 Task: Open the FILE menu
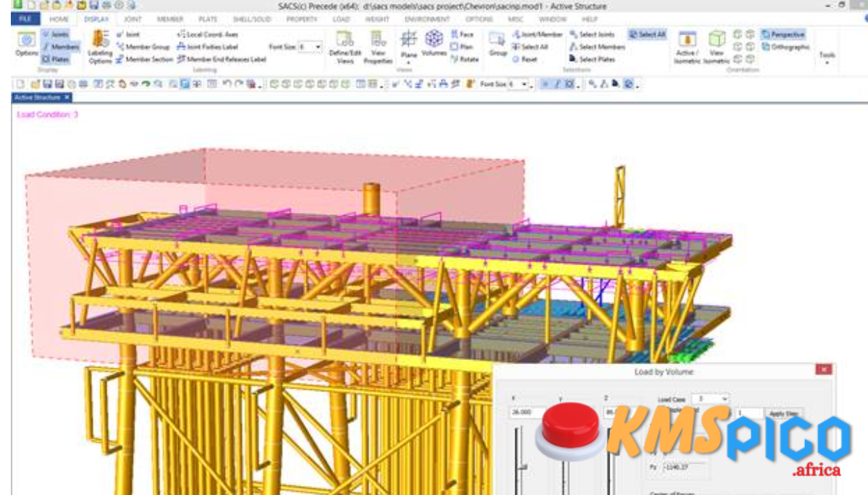click(x=24, y=19)
